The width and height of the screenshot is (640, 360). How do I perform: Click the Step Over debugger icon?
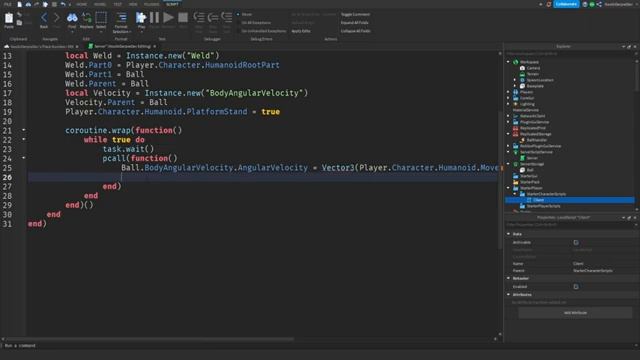coord(213,18)
